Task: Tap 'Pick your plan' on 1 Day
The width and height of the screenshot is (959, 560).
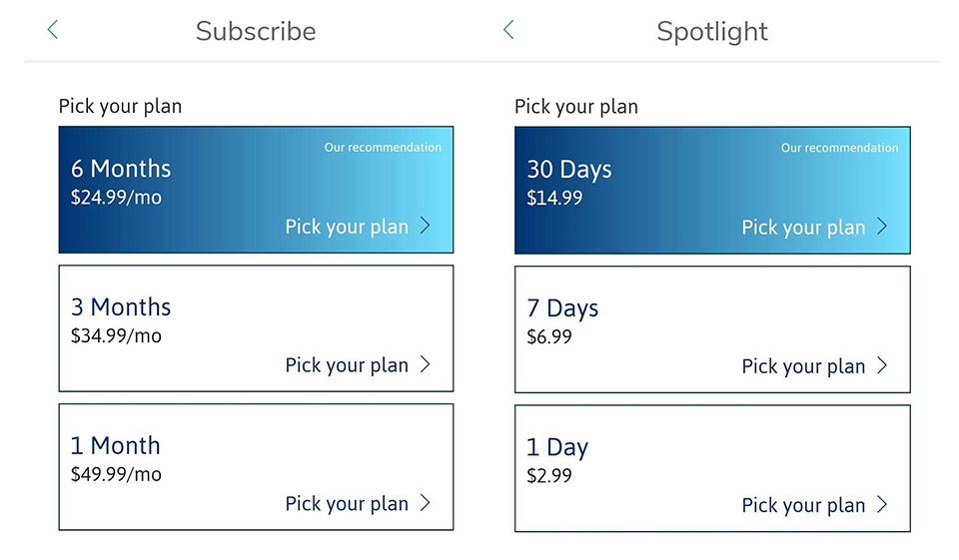Action: [x=803, y=505]
